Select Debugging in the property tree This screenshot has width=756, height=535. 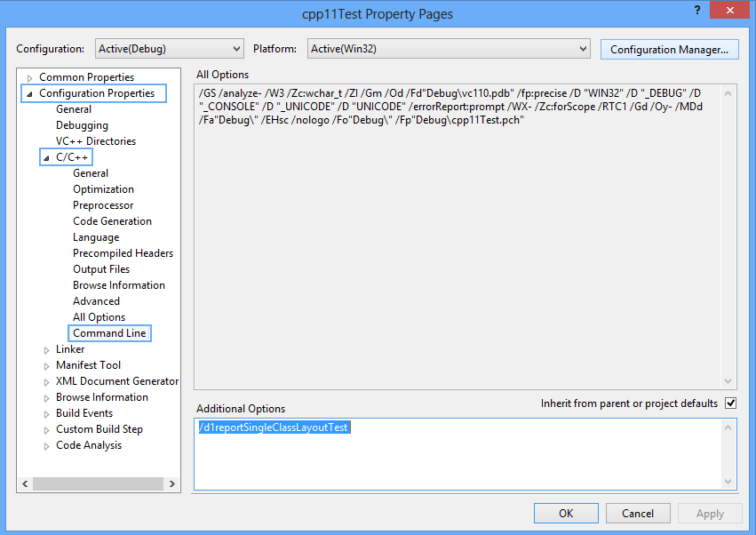pos(82,125)
